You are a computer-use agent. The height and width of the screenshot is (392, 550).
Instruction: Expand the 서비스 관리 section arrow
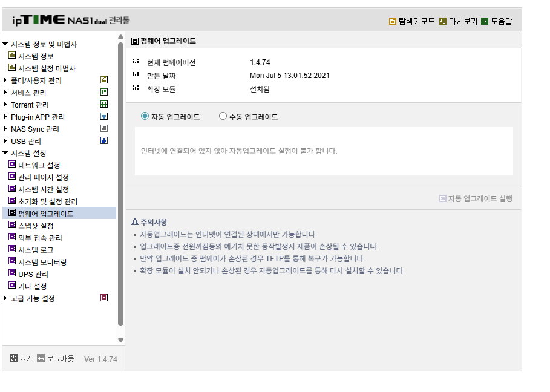pos(5,93)
